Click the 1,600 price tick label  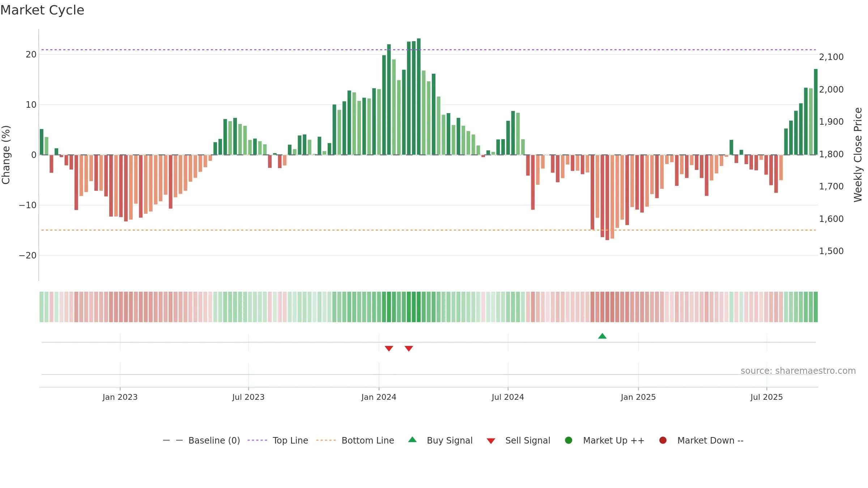pyautogui.click(x=831, y=219)
